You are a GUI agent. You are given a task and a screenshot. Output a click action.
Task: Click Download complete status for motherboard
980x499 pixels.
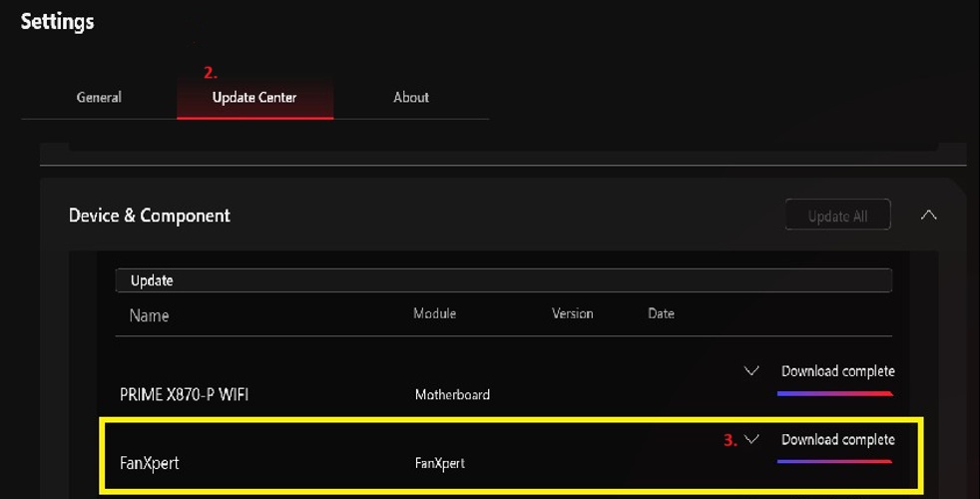(838, 371)
